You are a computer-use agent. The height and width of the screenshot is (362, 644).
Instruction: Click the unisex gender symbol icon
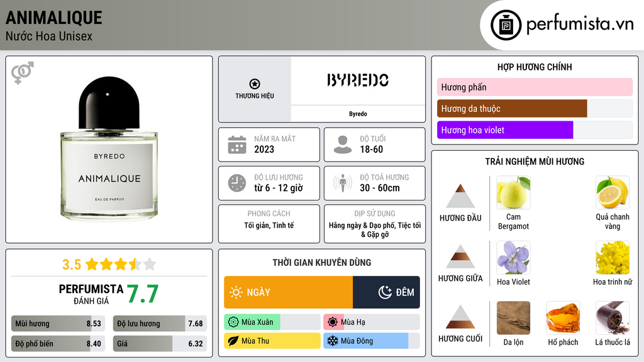click(22, 73)
